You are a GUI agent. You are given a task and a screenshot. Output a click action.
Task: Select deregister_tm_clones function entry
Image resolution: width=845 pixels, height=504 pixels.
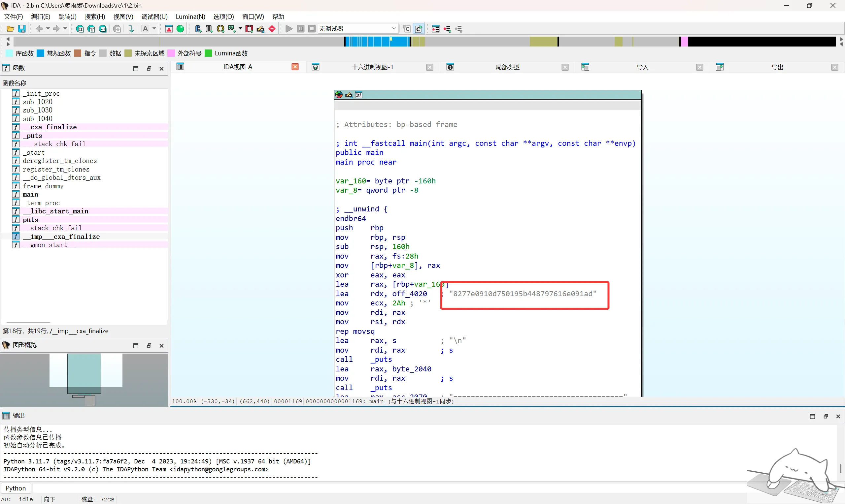(x=59, y=161)
